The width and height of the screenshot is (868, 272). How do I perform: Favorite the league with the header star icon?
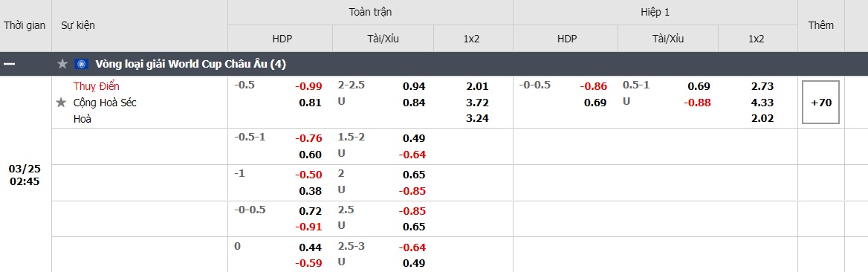click(x=62, y=64)
